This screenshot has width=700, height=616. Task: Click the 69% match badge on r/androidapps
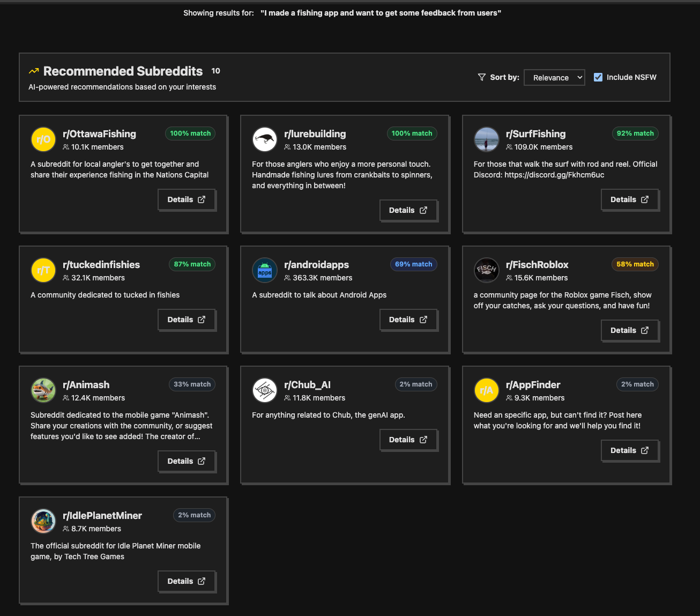tap(413, 264)
